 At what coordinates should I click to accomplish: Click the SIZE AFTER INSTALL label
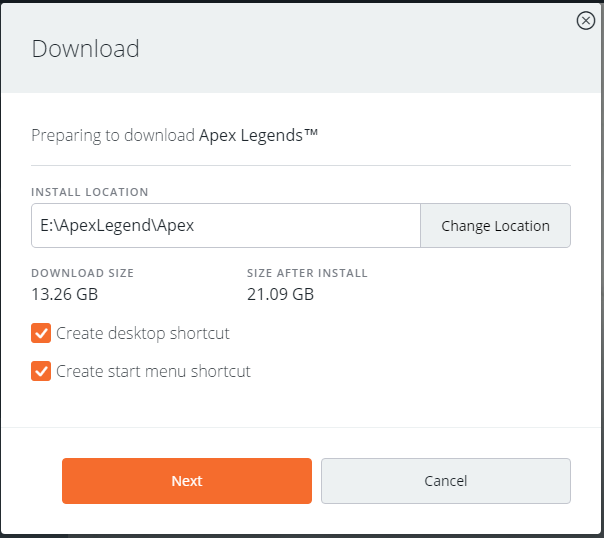[x=307, y=273]
